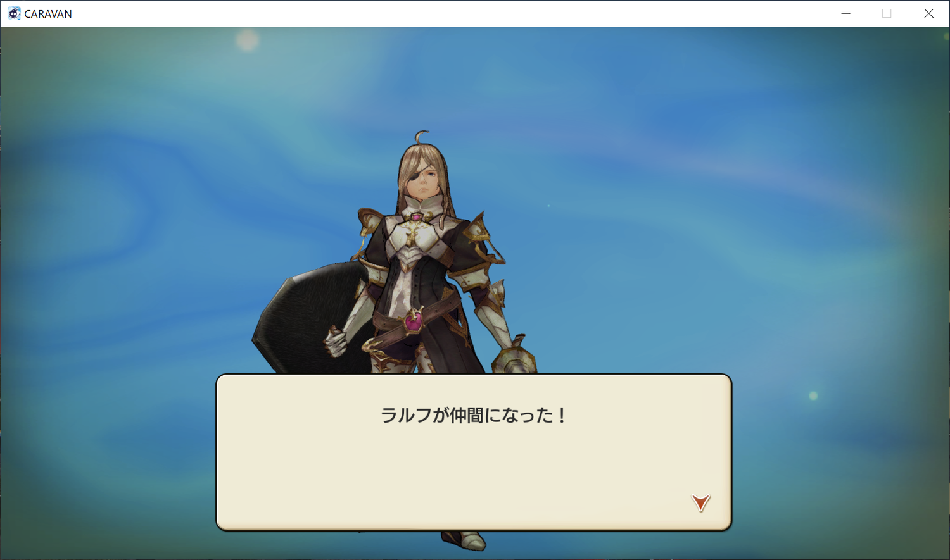
Task: Minimize the CARAVAN window
Action: [845, 13]
